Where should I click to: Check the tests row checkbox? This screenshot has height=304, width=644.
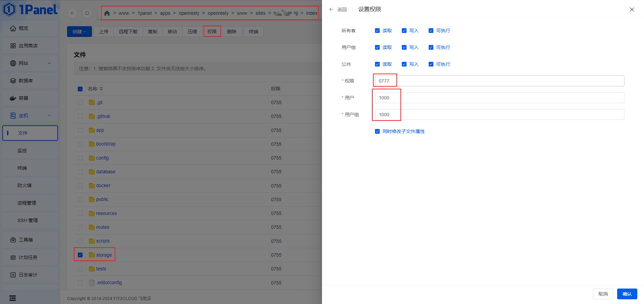[x=80, y=269]
